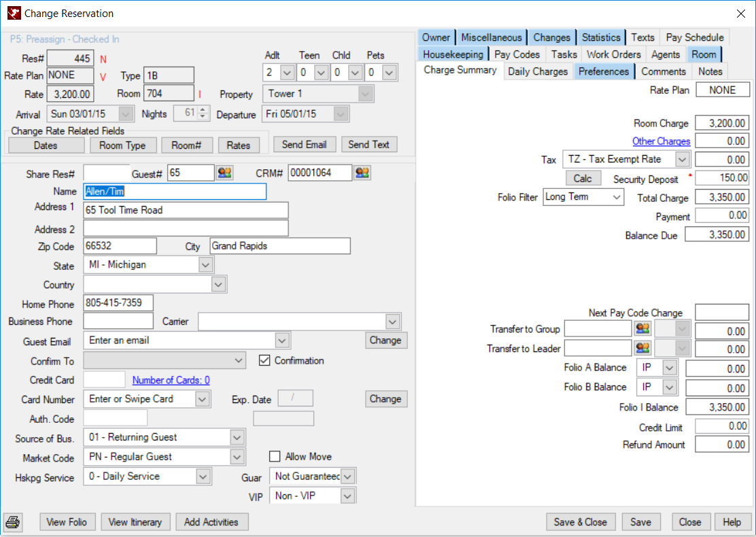
Task: Click the Save & Close button
Action: click(x=580, y=522)
